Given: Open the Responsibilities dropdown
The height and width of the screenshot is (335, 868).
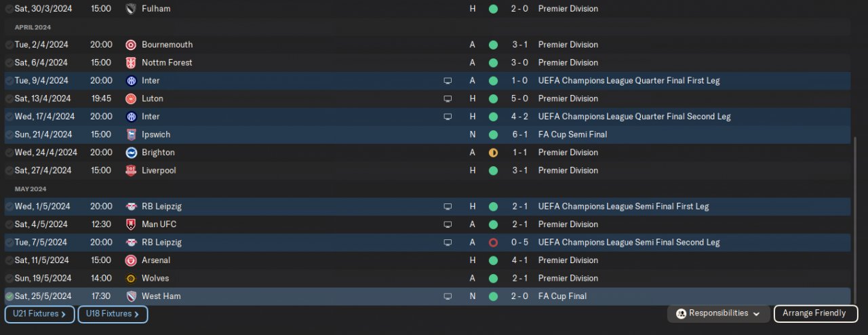Looking at the screenshot, I should 719,313.
